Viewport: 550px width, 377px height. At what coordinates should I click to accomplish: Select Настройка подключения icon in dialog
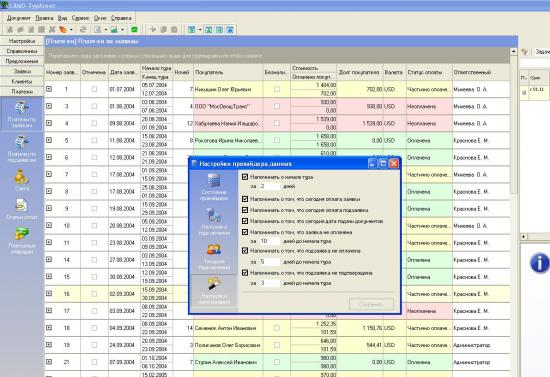[x=214, y=215]
